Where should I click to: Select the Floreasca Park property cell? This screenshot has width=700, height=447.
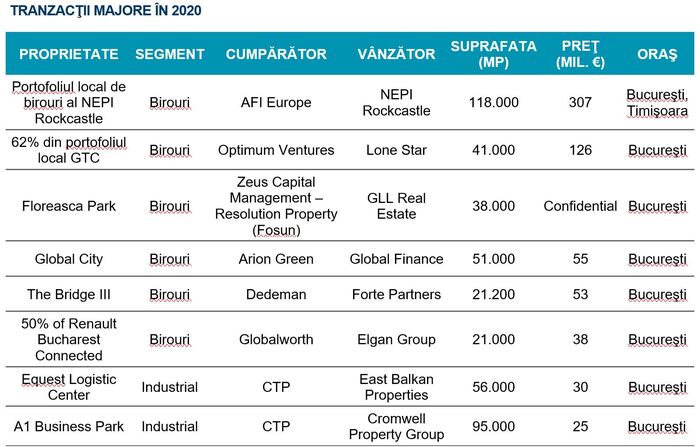tap(69, 206)
